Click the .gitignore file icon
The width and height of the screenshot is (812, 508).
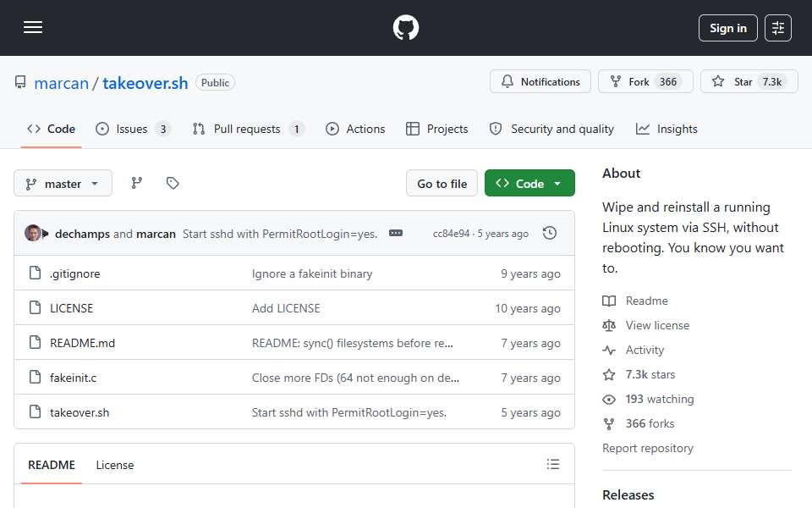click(35, 273)
